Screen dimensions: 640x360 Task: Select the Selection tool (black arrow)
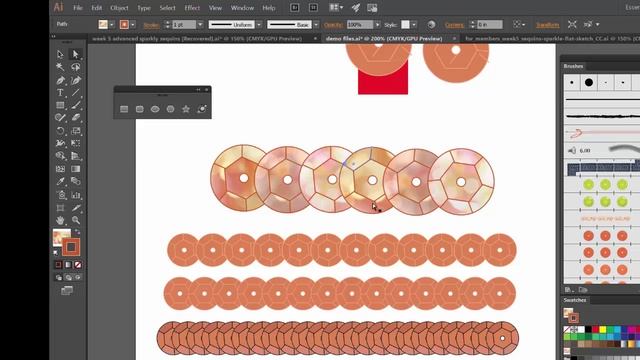[x=60, y=54]
